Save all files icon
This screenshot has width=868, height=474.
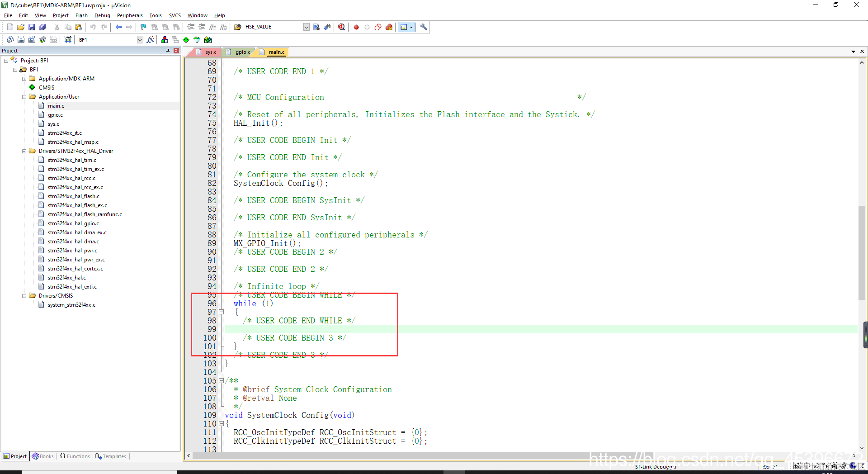pyautogui.click(x=42, y=27)
